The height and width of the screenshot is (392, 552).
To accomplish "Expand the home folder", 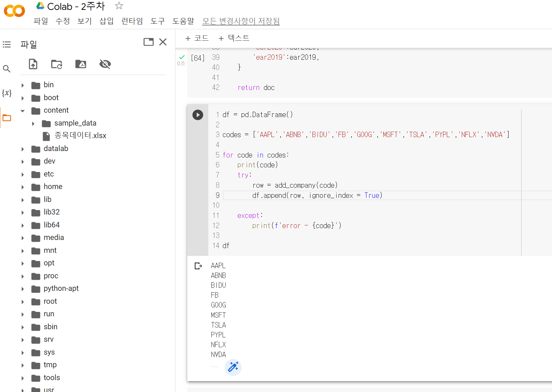I will click(23, 187).
